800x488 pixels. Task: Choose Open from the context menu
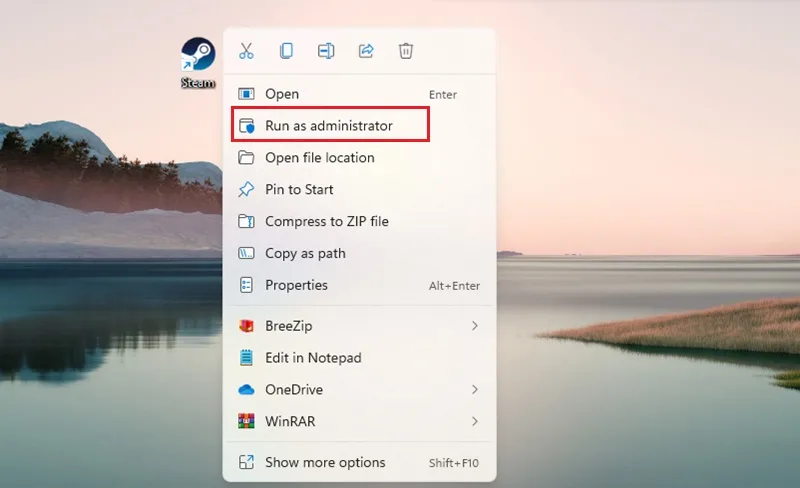tap(359, 94)
